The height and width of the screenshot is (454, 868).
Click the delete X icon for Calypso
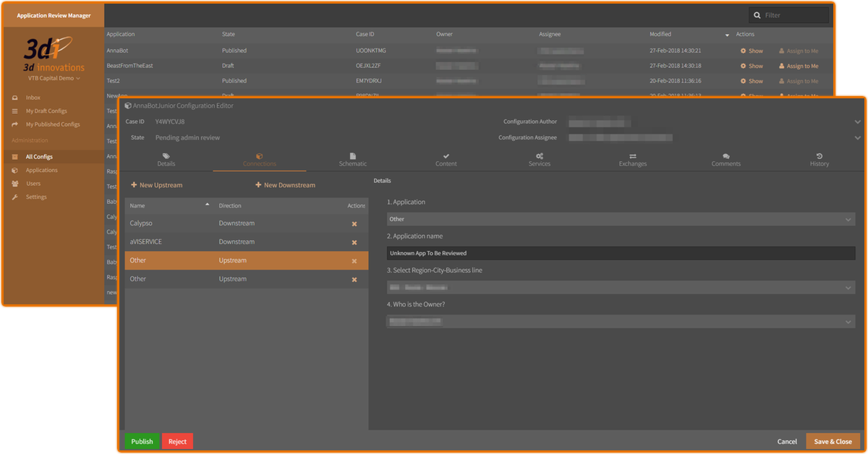(x=354, y=224)
